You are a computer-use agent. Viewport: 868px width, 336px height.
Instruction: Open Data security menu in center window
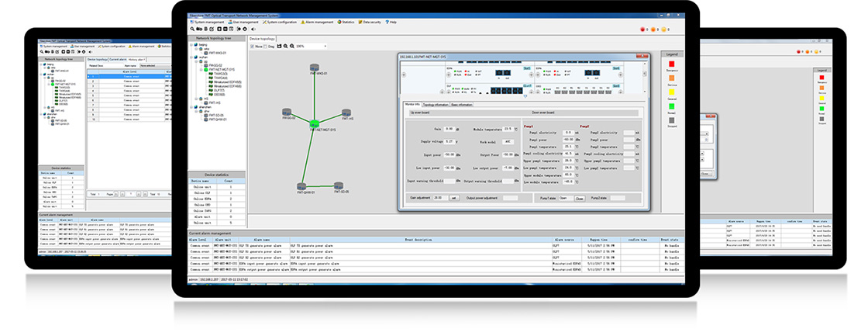tap(370, 23)
